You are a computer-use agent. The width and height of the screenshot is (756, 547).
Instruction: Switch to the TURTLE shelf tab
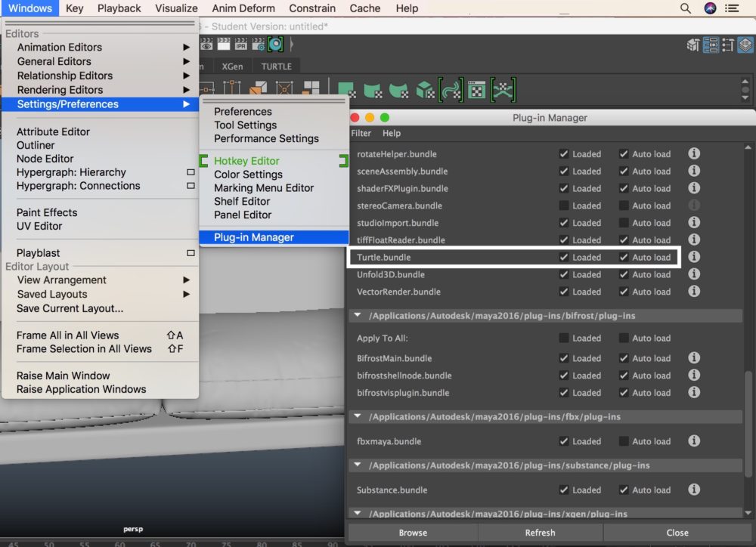[276, 66]
